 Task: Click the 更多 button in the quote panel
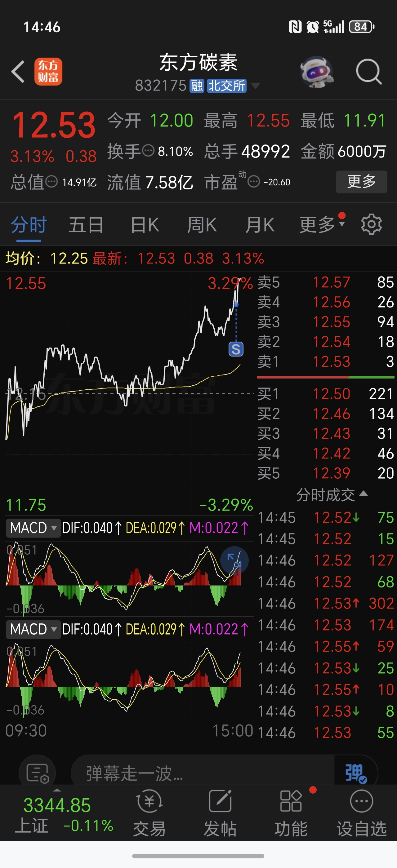362,182
